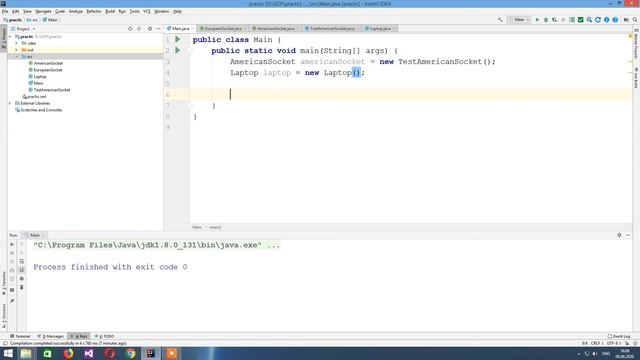Clear console output with trash icon
This screenshot has width=640, height=360.
[x=22, y=287]
